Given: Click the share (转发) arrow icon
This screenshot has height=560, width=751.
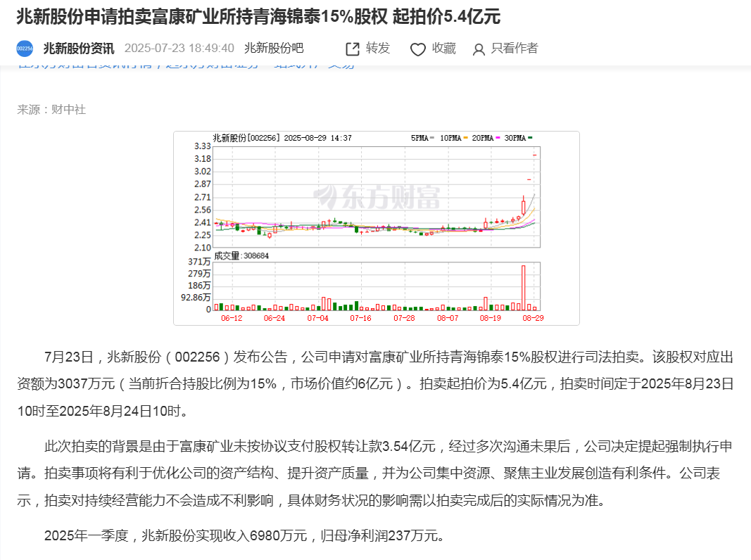Looking at the screenshot, I should coord(353,49).
